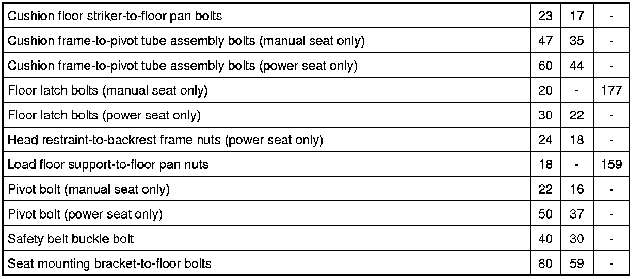Select the "Floor latch bolts (manual seat only)" label
644x279 pixels.
point(107,90)
